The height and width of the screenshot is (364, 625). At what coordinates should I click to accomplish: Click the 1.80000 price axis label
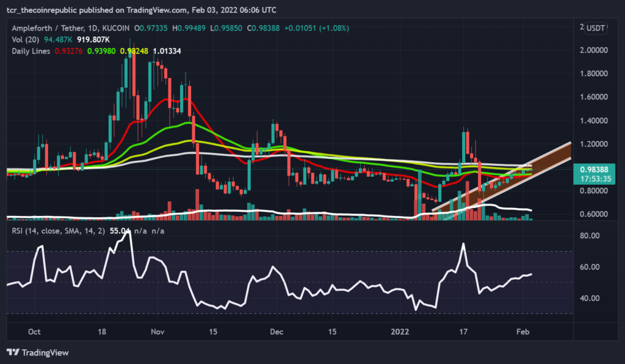(593, 74)
